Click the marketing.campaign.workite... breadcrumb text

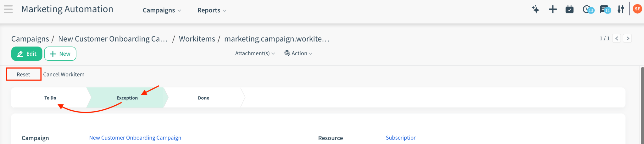[277, 39]
